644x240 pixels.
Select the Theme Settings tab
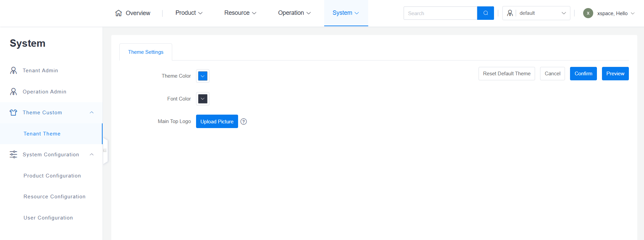pos(146,52)
